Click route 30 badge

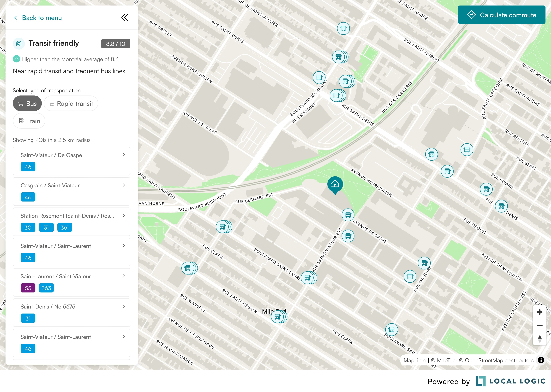[x=28, y=227]
